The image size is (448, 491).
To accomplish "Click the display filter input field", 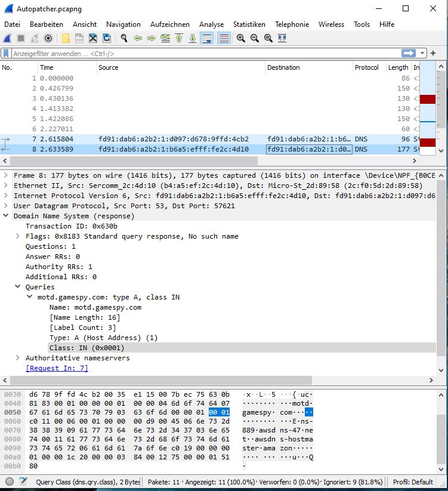I will pos(203,53).
